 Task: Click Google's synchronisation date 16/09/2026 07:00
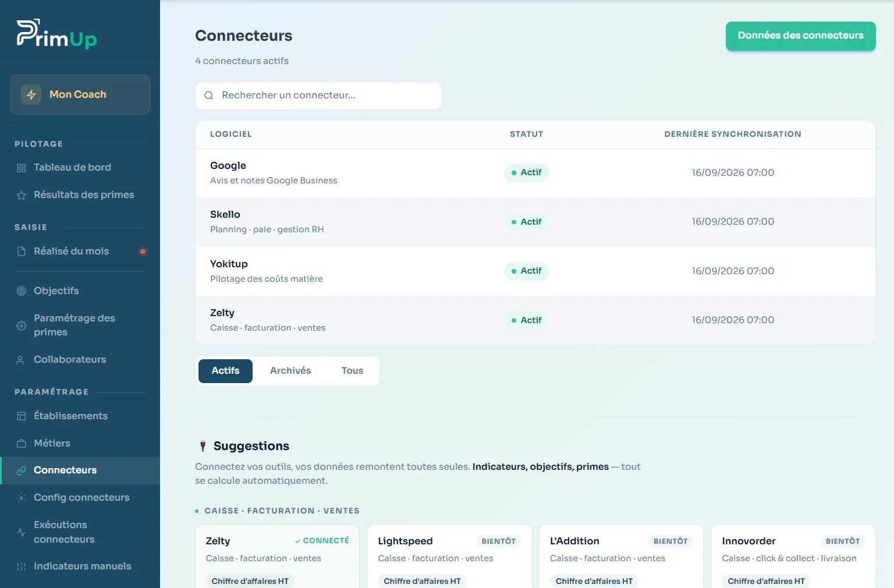point(733,173)
